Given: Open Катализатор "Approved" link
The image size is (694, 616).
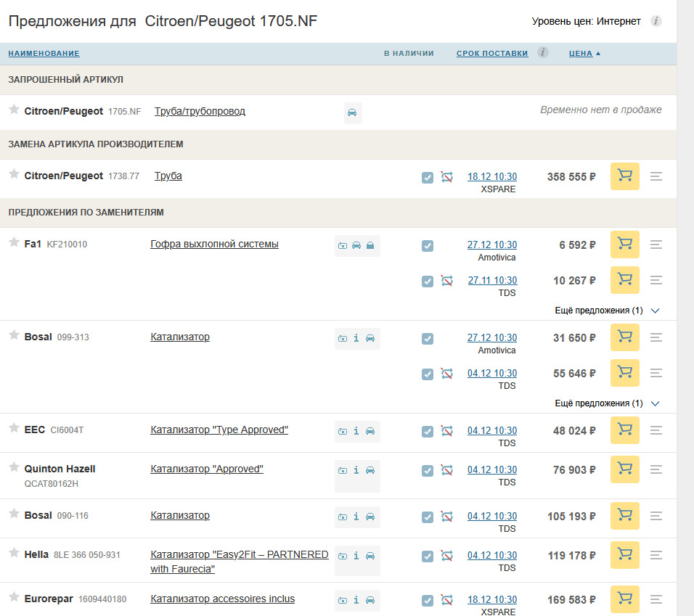Looking at the screenshot, I should point(207,469).
